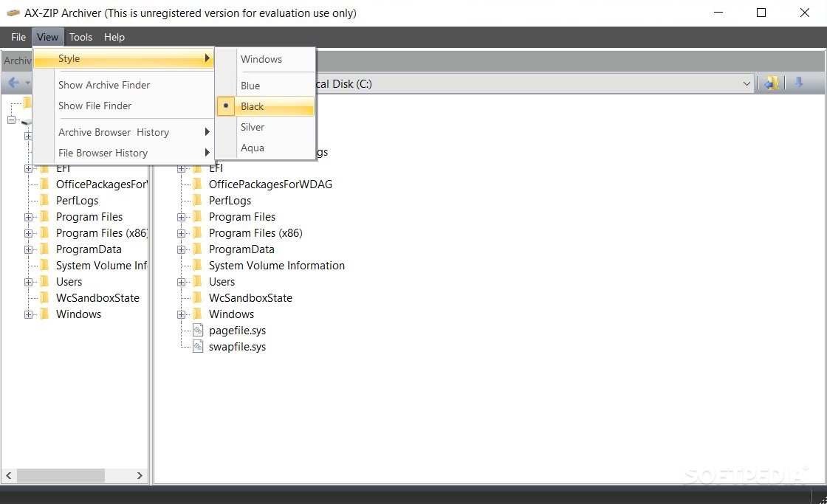Click the WcSandboxState folder icon in right pane
This screenshot has height=504, width=827.
click(x=198, y=298)
